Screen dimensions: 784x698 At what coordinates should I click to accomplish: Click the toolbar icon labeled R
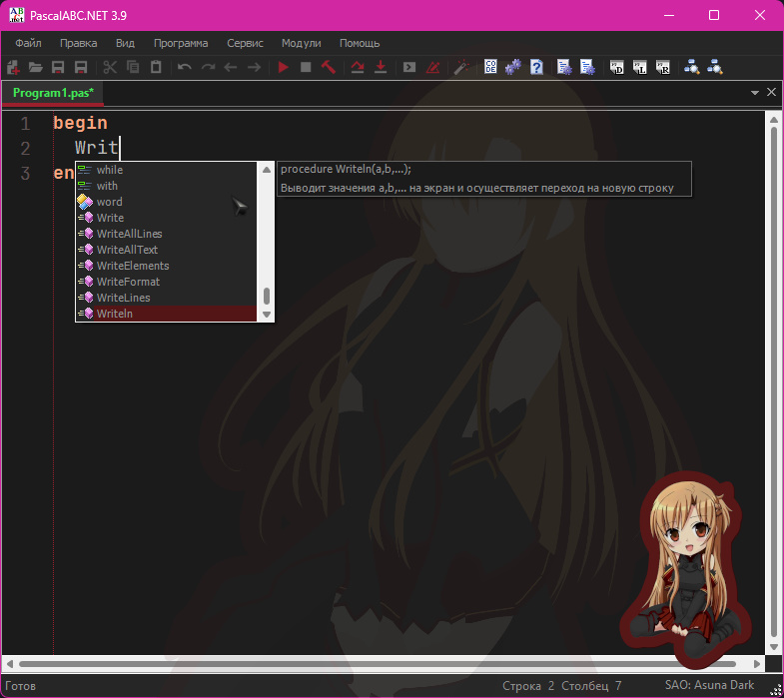[663, 67]
